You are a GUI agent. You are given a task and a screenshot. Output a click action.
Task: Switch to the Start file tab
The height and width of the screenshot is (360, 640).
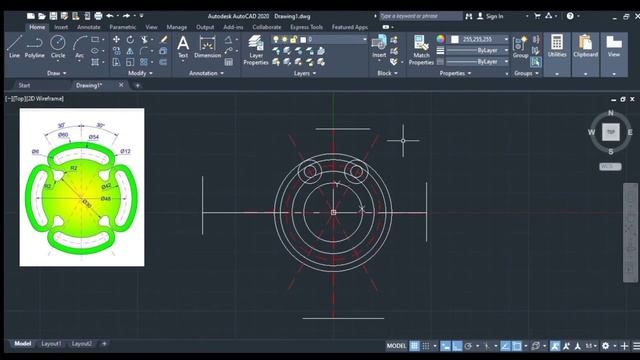coord(24,85)
